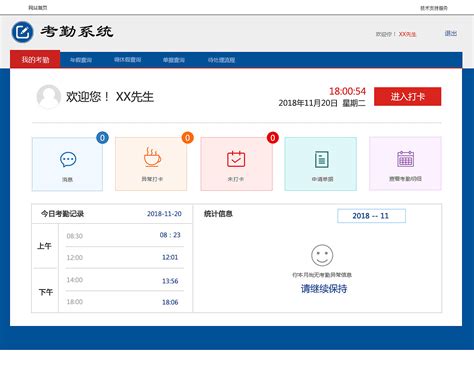
Task: Select the 我的考勤 tab
Action: [35, 60]
